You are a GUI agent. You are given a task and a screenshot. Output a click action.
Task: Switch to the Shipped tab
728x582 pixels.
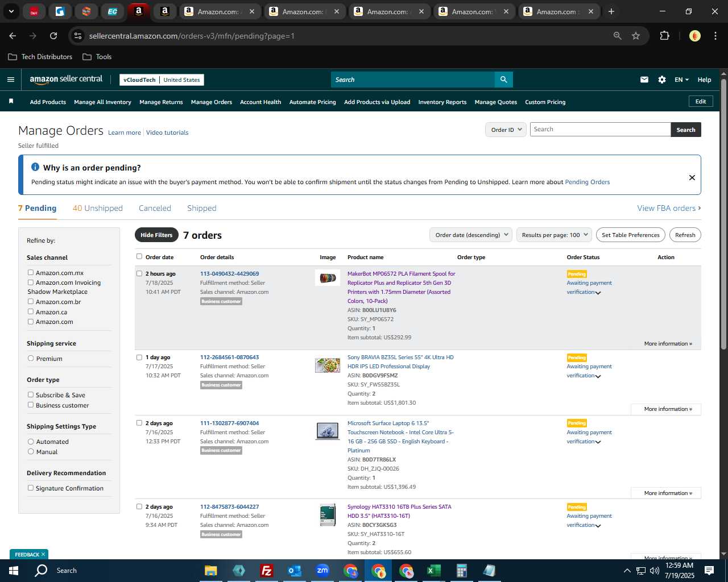(x=202, y=208)
